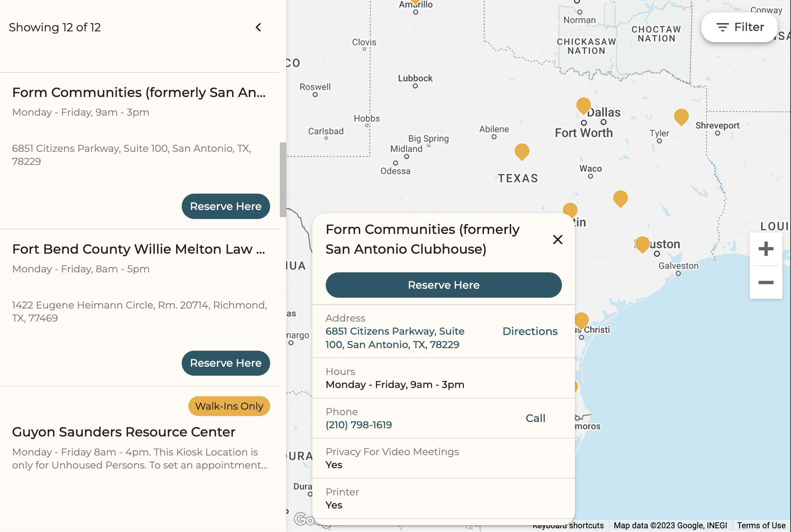Collapse the list panel with the back chevron

258,27
